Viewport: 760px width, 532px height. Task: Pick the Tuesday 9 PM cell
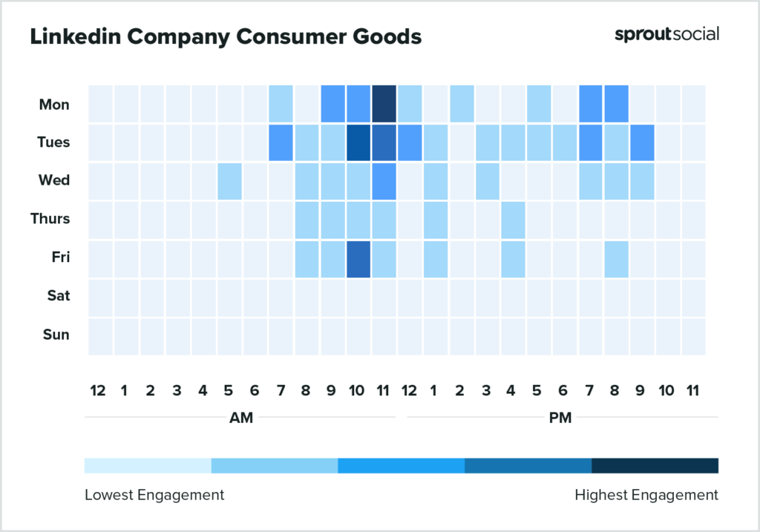click(641, 142)
